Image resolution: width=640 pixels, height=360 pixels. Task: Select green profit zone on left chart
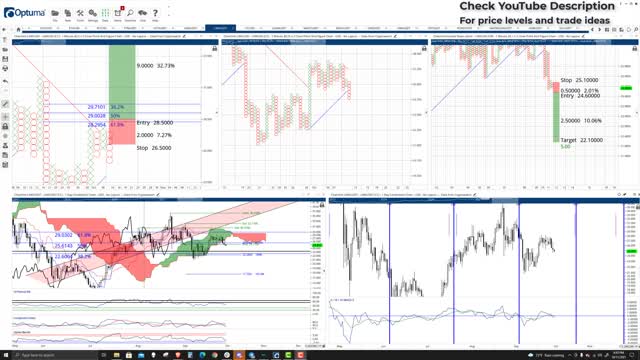coord(122,82)
